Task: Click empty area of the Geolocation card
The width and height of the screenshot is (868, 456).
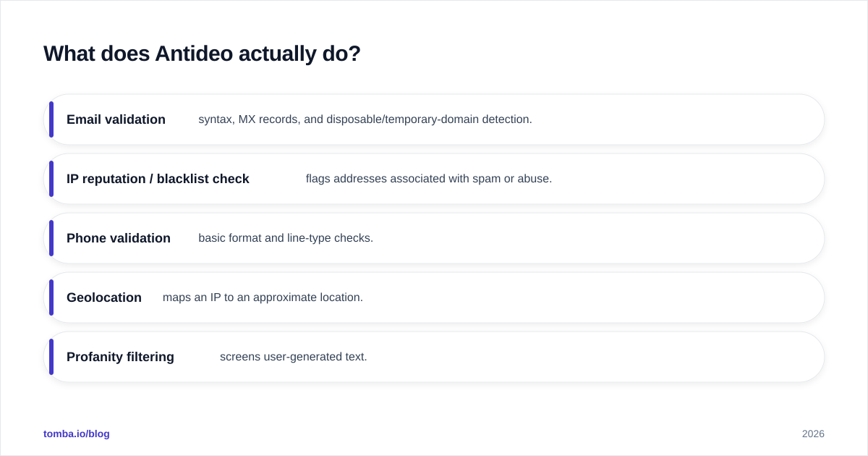Action: coord(593,297)
